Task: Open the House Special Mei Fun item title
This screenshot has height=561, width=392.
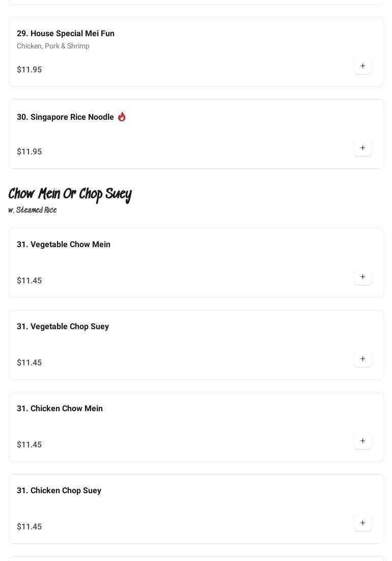Action: click(x=66, y=34)
